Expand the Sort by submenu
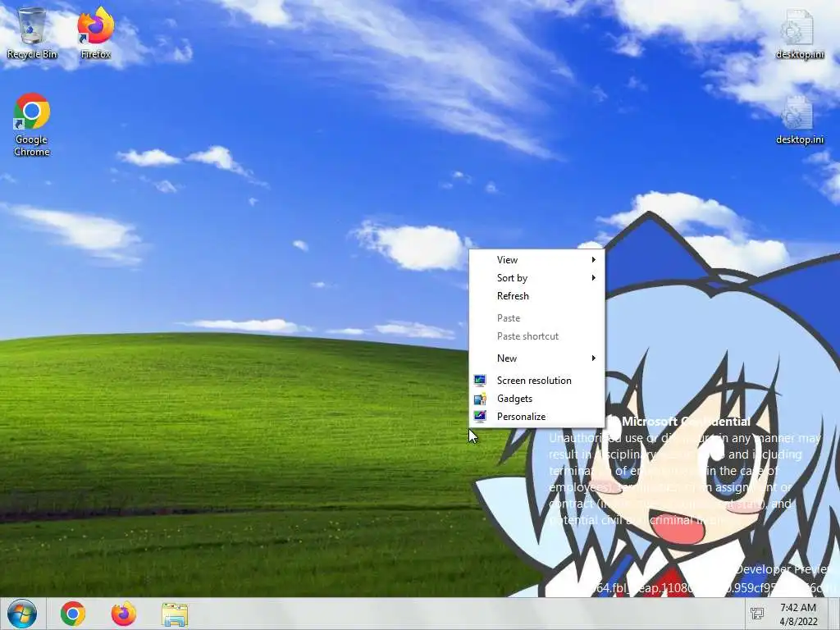Screen dimensions: 840x630 [536, 277]
